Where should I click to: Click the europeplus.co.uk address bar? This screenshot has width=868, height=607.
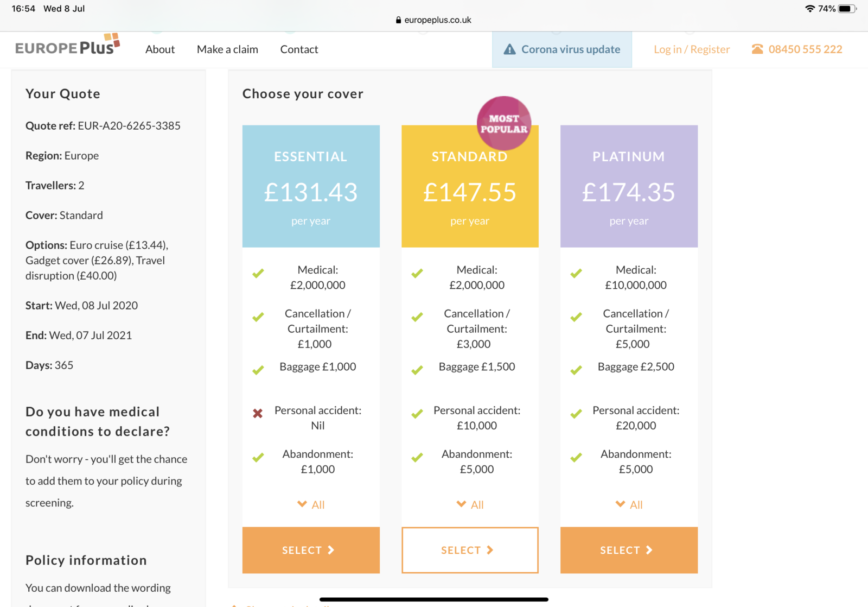(x=437, y=20)
